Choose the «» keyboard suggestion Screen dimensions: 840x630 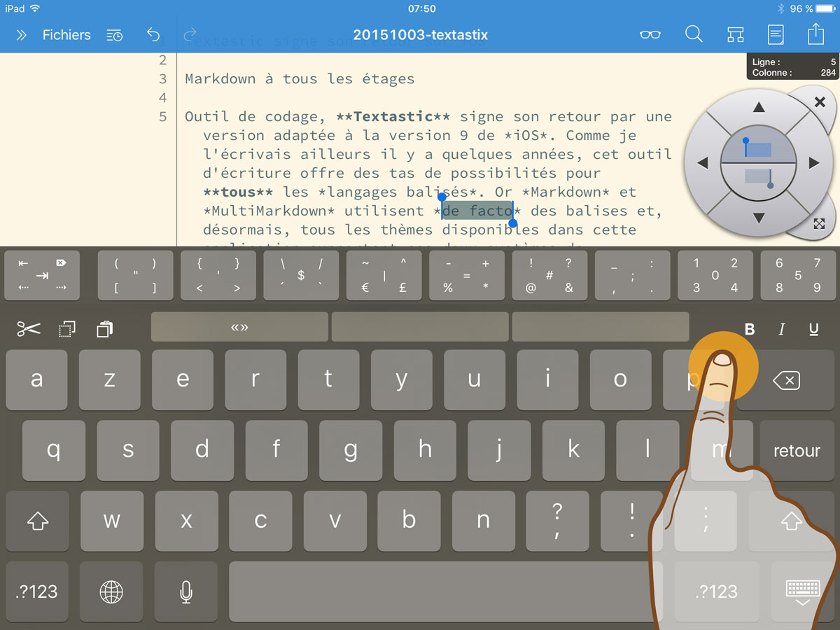[x=239, y=327]
